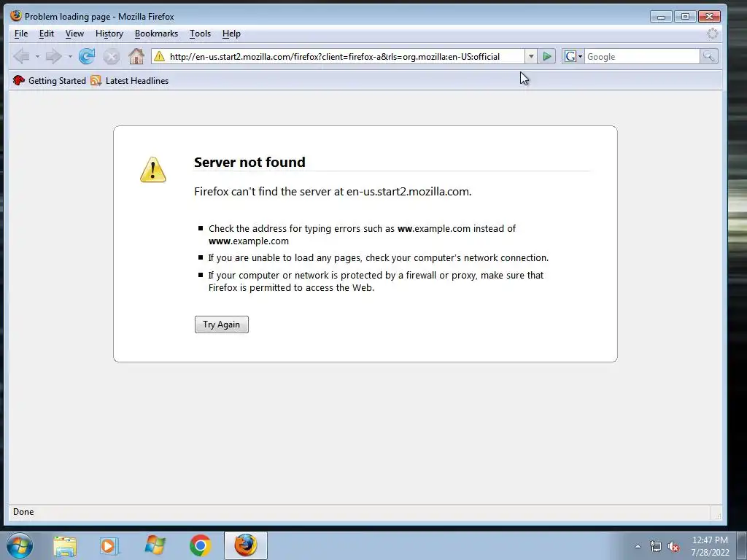This screenshot has height=560, width=747.
Task: Open the History menu
Action: [109, 34]
